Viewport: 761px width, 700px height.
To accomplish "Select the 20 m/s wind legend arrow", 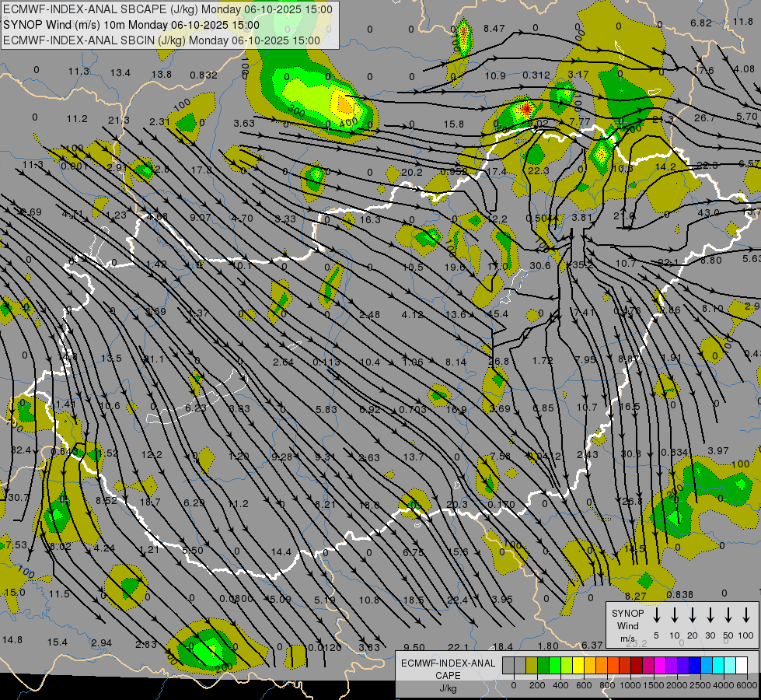I will click(x=692, y=616).
